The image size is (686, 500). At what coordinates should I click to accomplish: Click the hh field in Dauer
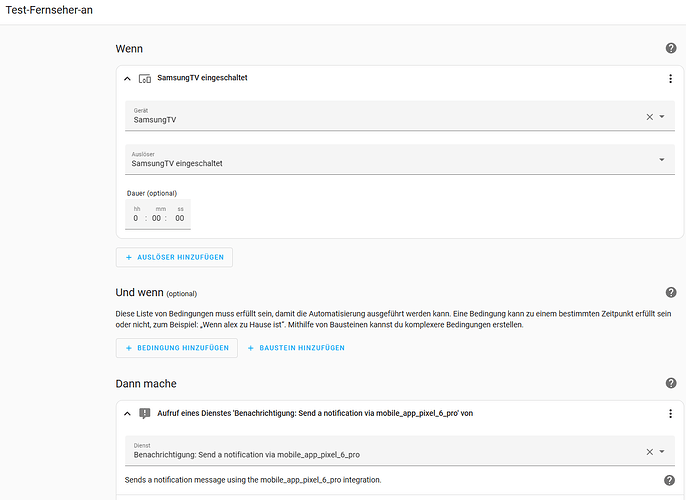pos(136,218)
